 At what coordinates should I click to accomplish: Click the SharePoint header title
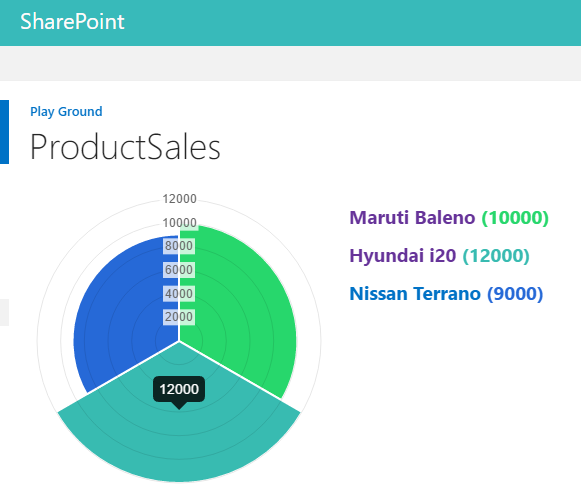72,21
